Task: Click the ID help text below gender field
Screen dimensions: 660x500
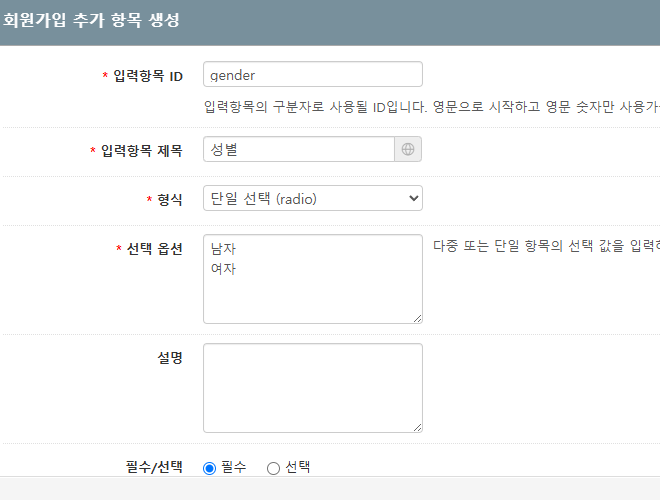Action: [x=432, y=107]
